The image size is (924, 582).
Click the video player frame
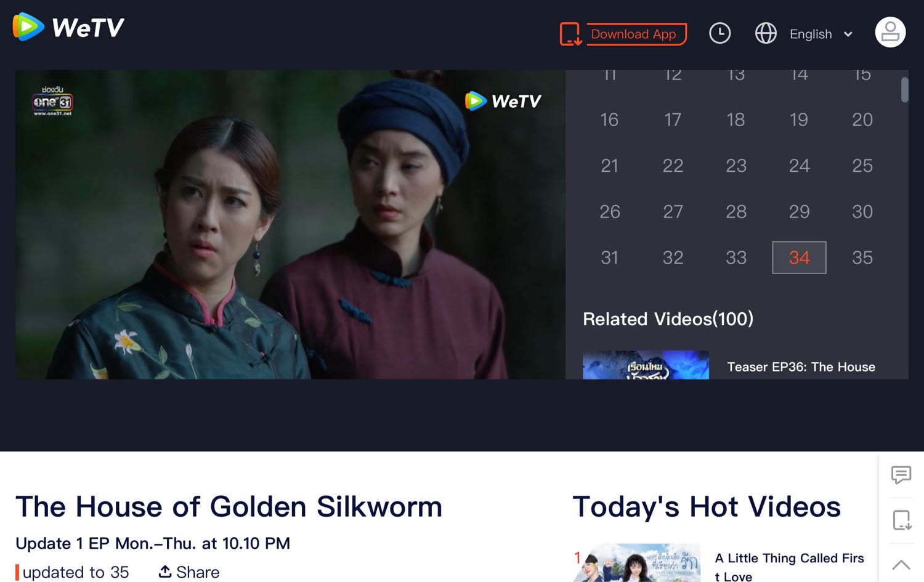click(290, 224)
